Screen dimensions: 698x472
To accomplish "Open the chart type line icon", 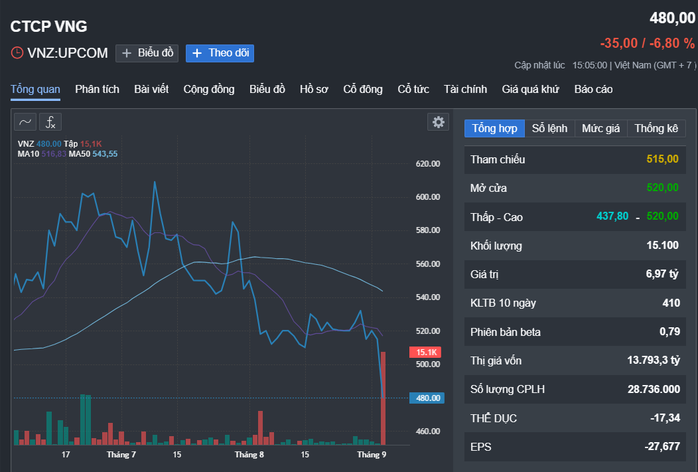I will click(x=25, y=122).
